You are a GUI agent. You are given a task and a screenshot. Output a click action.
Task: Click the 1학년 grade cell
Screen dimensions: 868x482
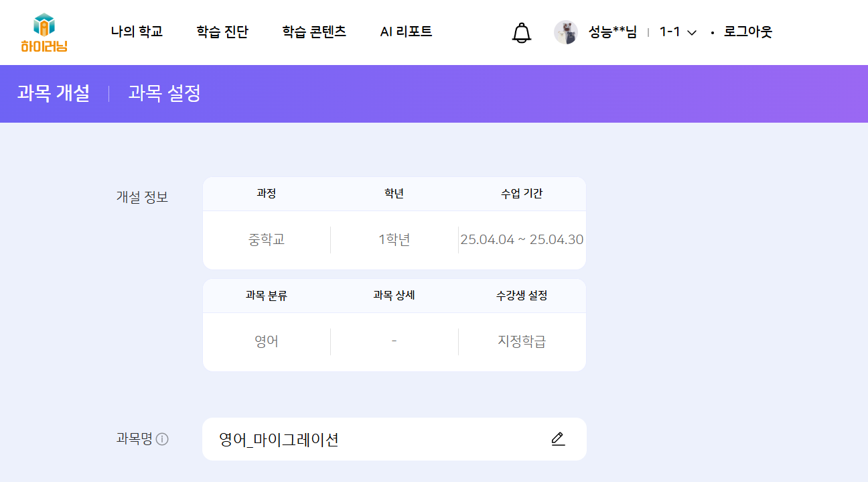pyautogui.click(x=394, y=240)
